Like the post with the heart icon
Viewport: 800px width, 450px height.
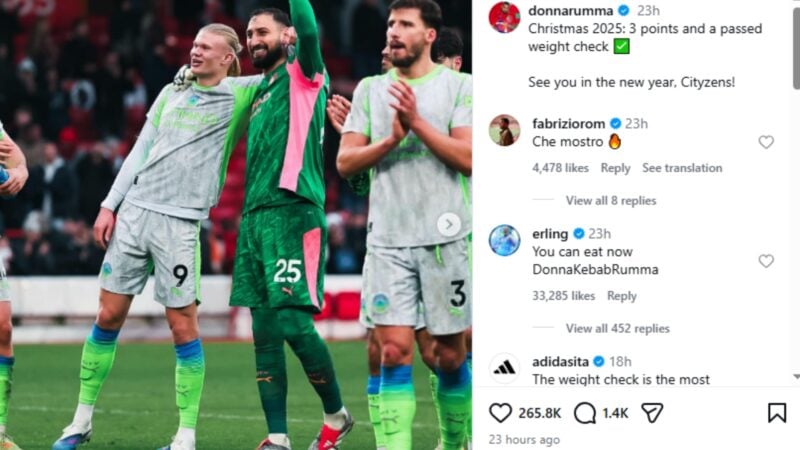500,413
